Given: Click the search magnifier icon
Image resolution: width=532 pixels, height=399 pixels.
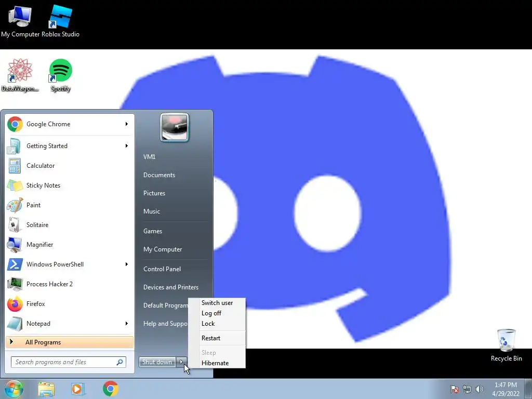Looking at the screenshot, I should pyautogui.click(x=120, y=362).
